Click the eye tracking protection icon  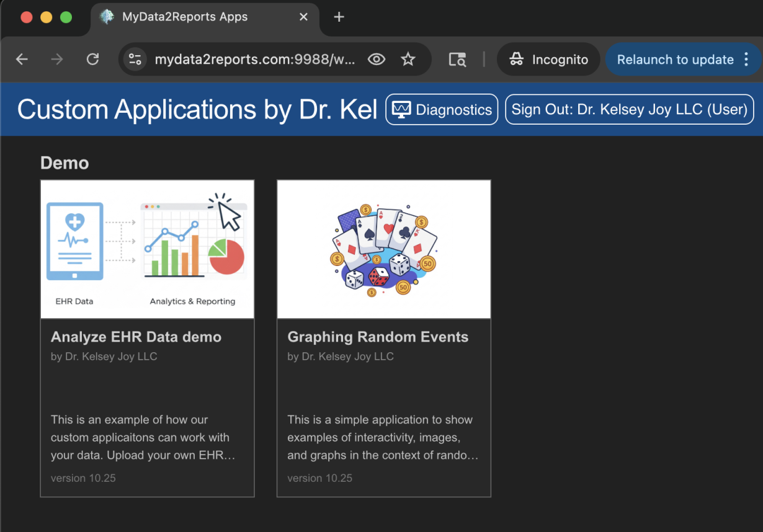click(x=377, y=60)
